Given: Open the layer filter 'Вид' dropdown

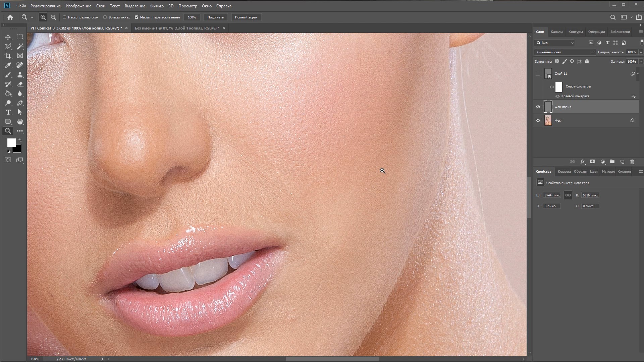Looking at the screenshot, I should pyautogui.click(x=555, y=43).
